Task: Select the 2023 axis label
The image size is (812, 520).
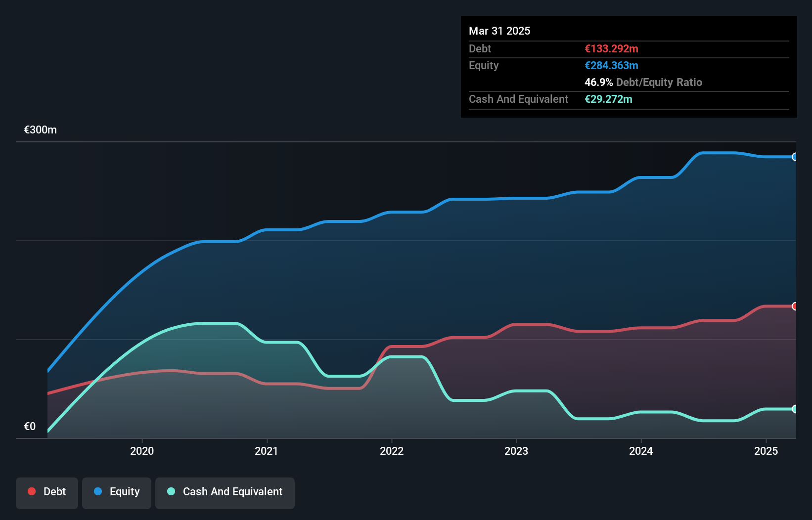Action: click(516, 451)
